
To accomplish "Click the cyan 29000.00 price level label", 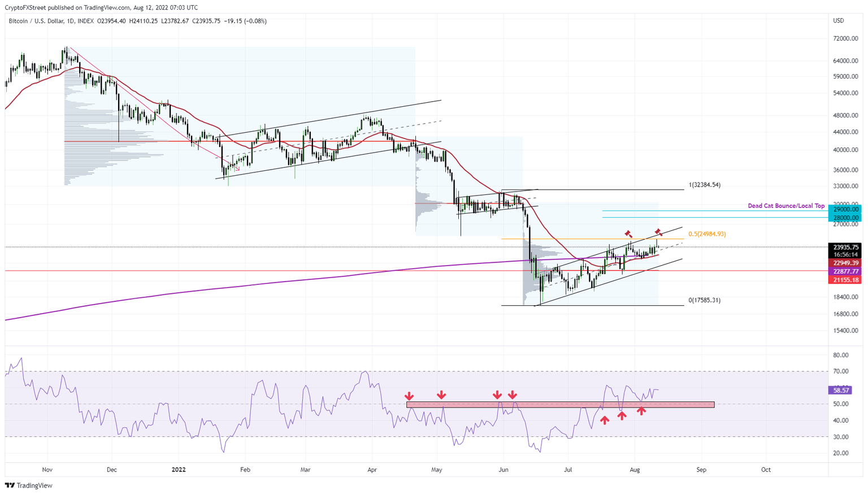I will [845, 209].
